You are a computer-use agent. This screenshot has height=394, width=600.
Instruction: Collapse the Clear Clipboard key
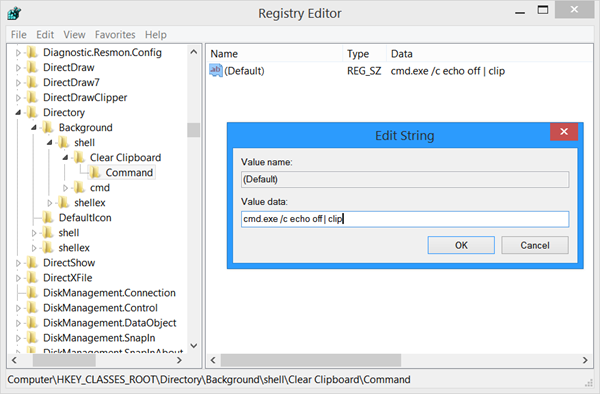[65, 158]
